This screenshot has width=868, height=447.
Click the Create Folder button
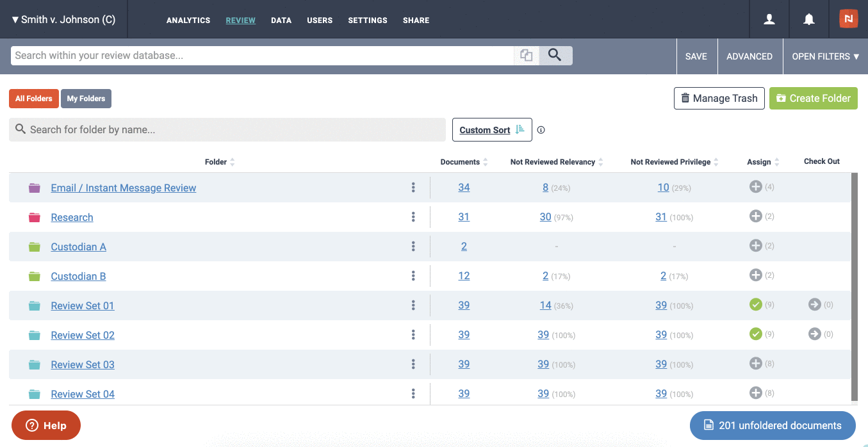(x=814, y=98)
